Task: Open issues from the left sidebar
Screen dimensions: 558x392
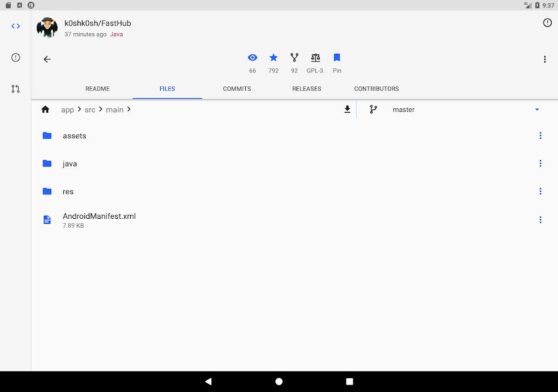Action: [15, 58]
